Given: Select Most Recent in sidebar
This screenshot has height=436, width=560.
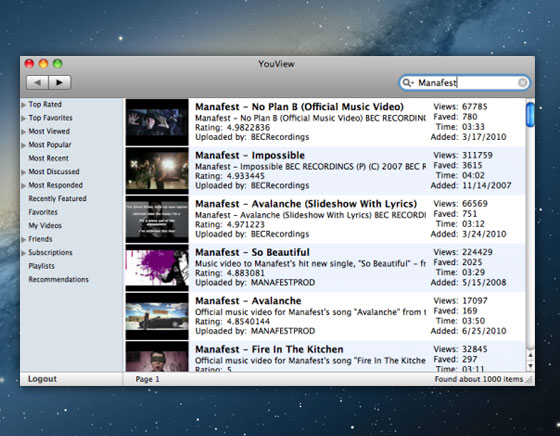Looking at the screenshot, I should 48,158.
